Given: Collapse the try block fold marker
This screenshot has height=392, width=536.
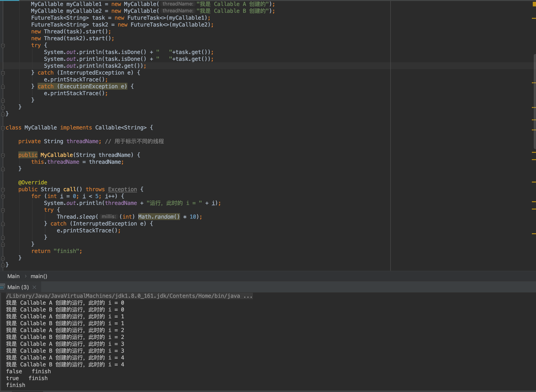Looking at the screenshot, I should point(3,46).
